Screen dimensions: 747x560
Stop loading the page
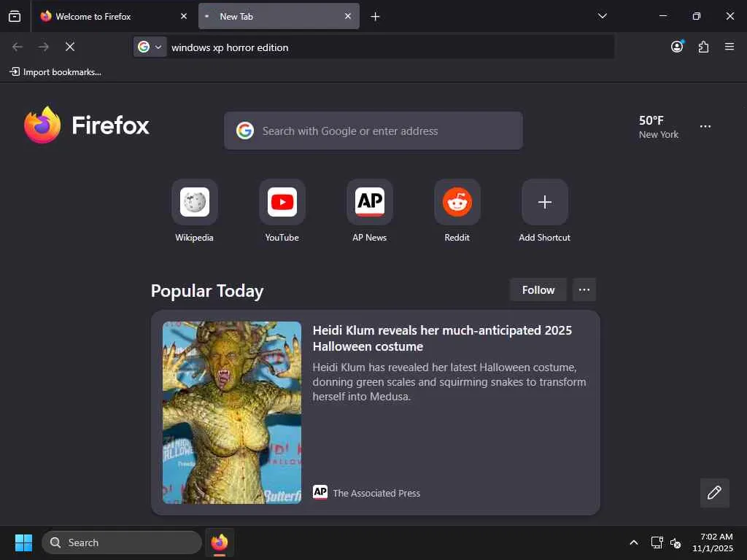[70, 47]
